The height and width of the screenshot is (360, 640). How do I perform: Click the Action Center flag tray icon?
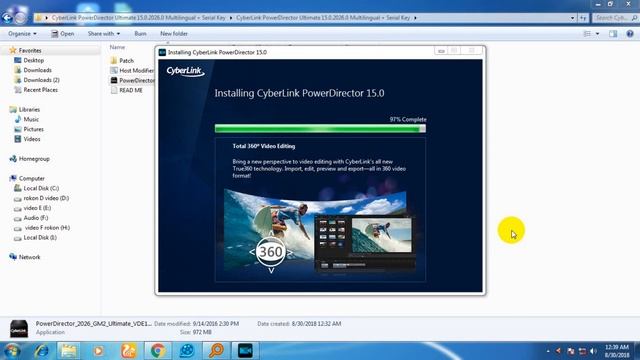coord(571,351)
